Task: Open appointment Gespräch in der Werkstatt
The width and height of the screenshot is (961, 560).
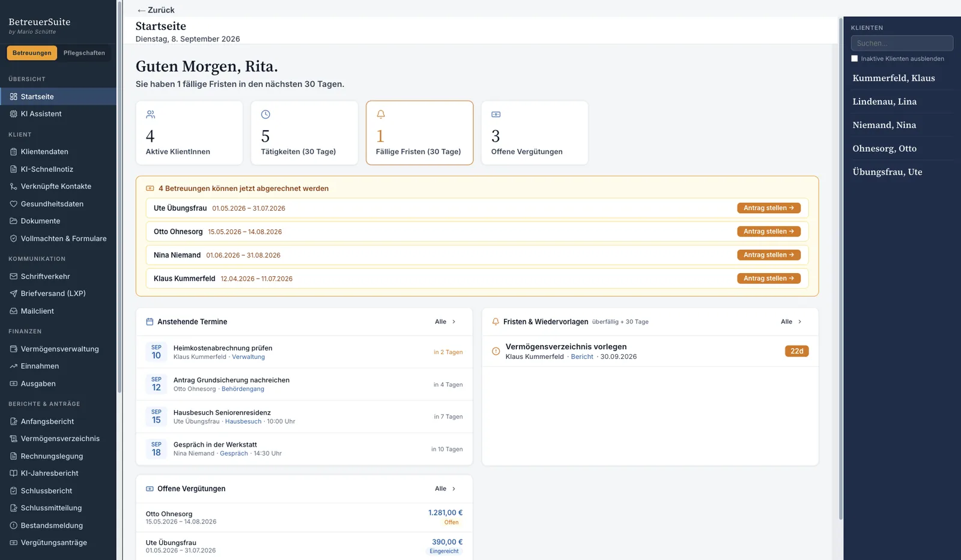Action: point(305,449)
